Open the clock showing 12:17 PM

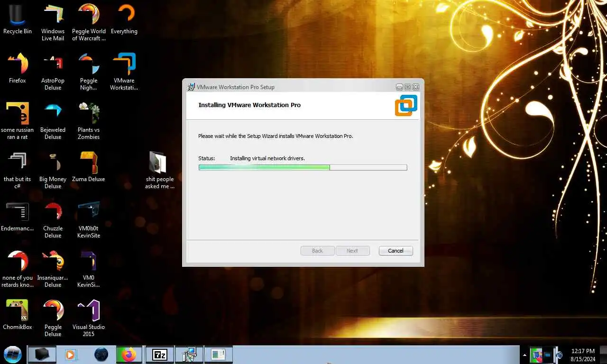click(583, 355)
